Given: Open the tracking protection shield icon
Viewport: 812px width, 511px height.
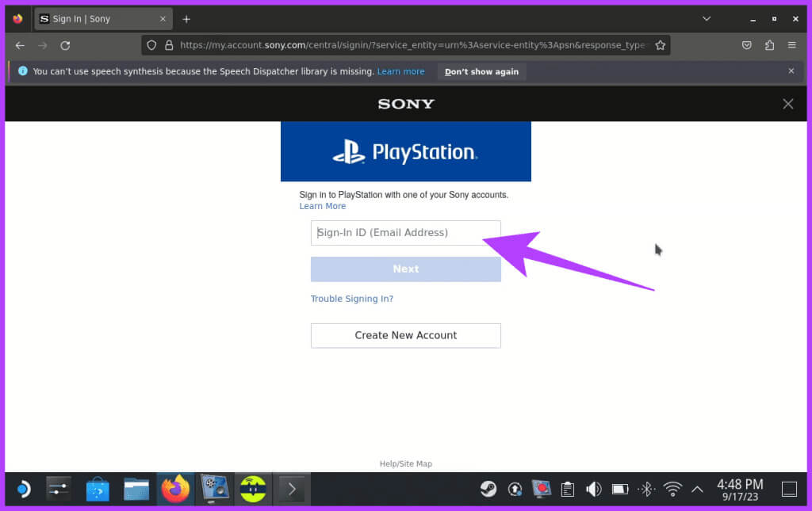Looking at the screenshot, I should pyautogui.click(x=151, y=45).
